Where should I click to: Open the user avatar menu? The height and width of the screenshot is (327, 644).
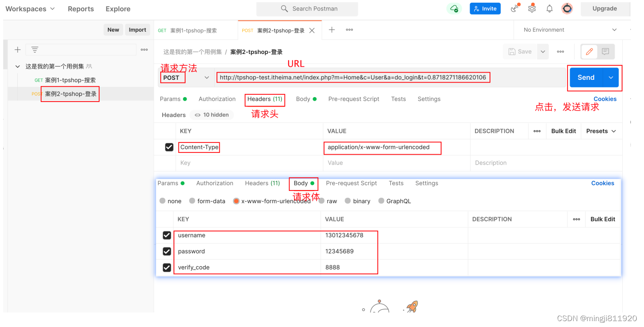click(x=567, y=9)
